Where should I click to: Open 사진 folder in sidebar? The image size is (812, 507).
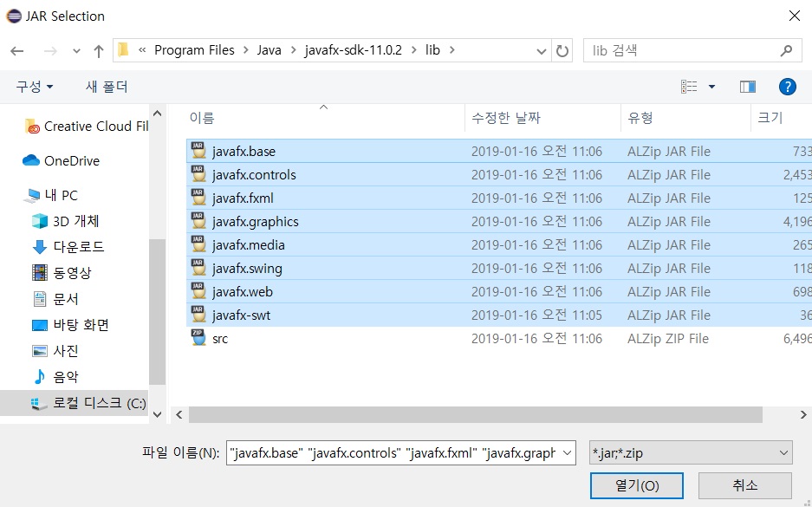click(55, 351)
